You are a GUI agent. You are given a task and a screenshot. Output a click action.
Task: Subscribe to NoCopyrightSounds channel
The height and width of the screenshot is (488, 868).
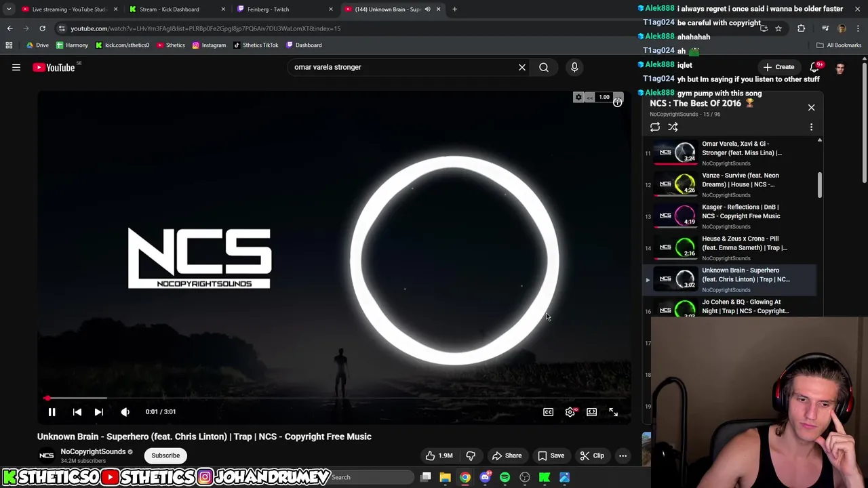165,455
